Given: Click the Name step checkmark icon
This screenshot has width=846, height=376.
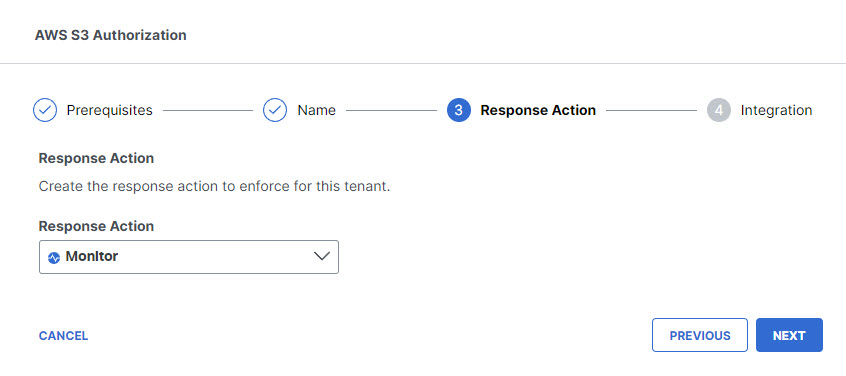Looking at the screenshot, I should (275, 110).
